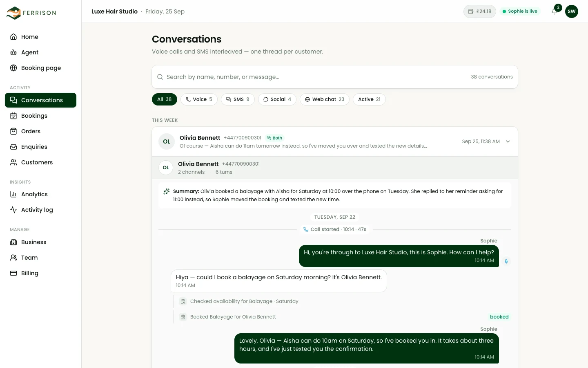Image resolution: width=588 pixels, height=368 pixels.
Task: Click the AI summary sparkle icon
Action: 167,191
